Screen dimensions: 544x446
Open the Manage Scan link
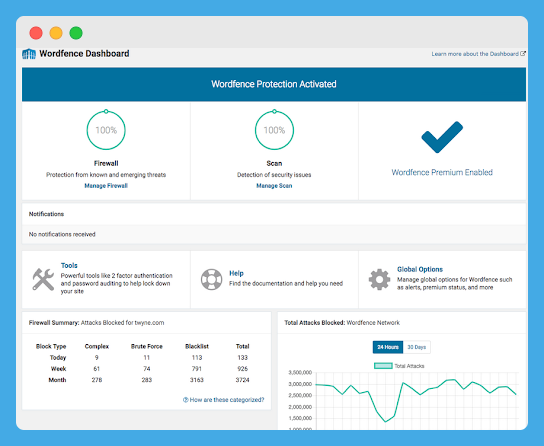pyautogui.click(x=274, y=186)
